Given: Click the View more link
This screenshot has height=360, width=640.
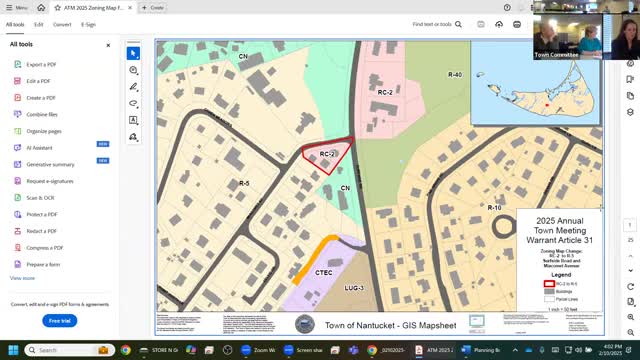Looking at the screenshot, I should (x=22, y=278).
